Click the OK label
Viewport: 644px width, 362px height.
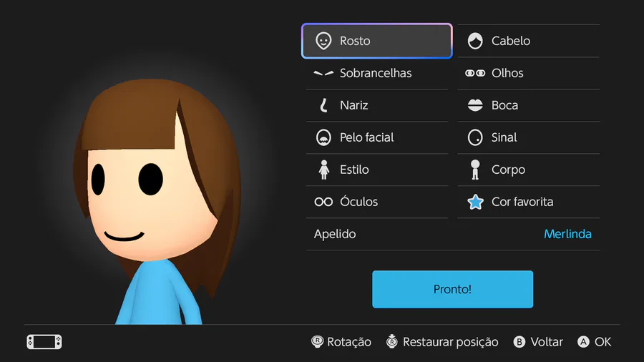click(602, 342)
